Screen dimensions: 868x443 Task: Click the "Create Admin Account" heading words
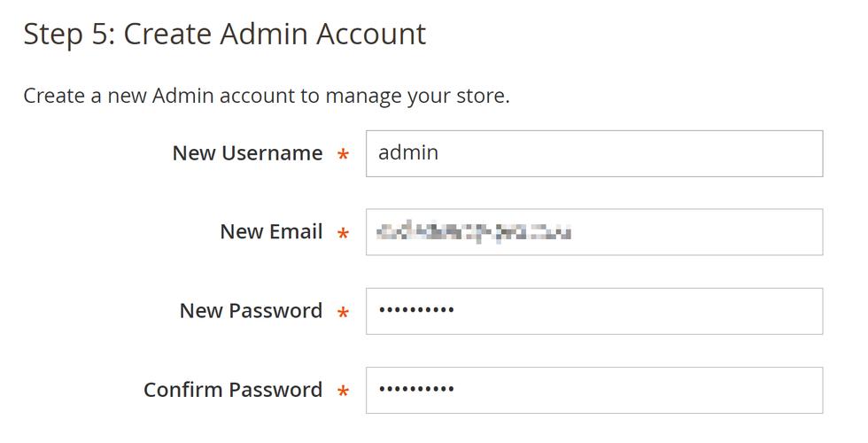click(x=275, y=35)
